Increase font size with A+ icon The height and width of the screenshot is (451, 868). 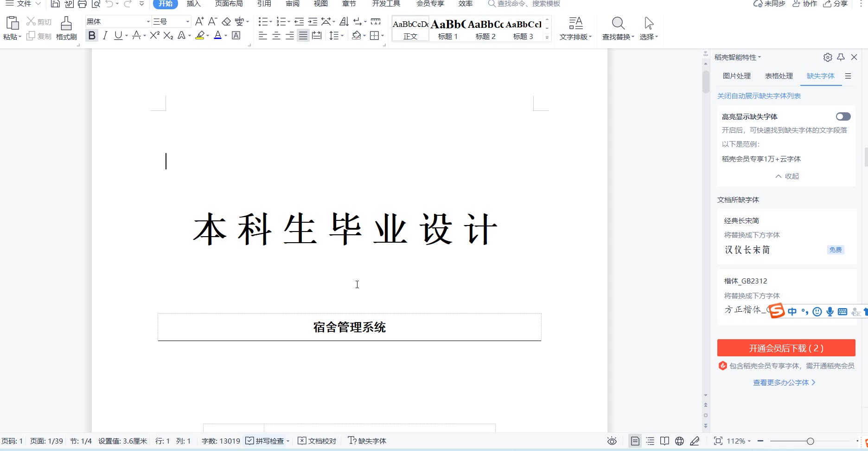pyautogui.click(x=199, y=21)
